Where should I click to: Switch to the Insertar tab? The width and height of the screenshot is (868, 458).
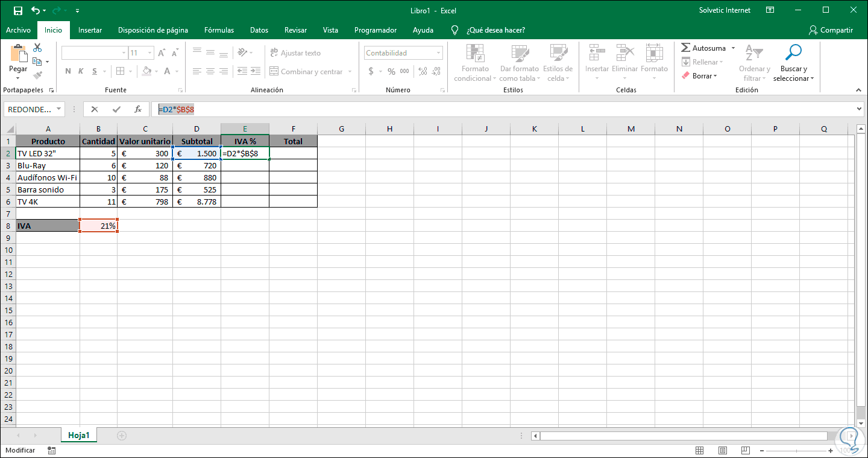pyautogui.click(x=90, y=30)
